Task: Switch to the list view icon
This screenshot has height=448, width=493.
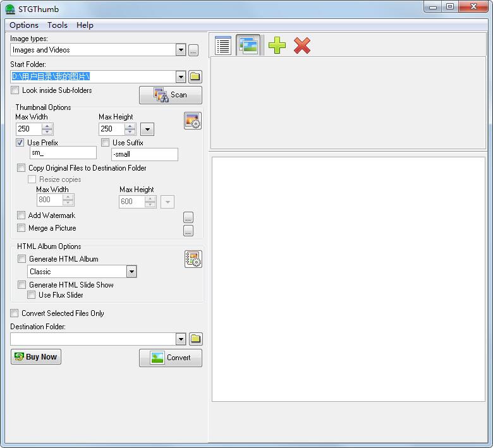Action: tap(223, 45)
